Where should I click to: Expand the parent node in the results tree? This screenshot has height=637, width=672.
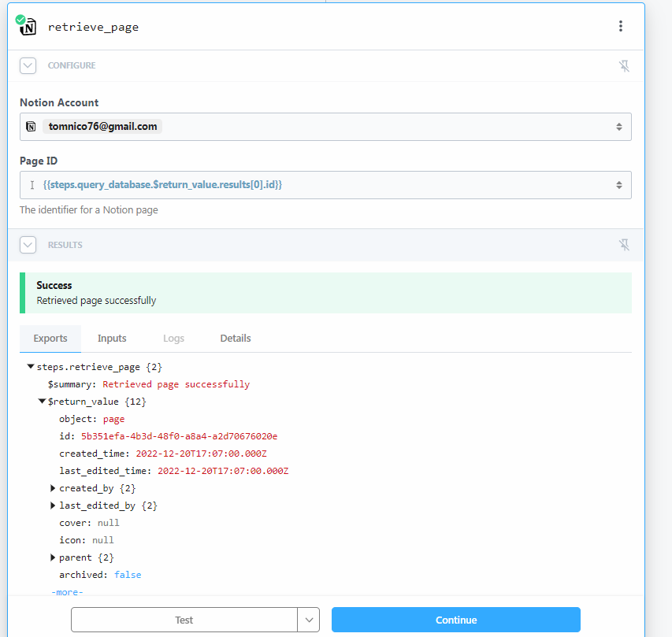(x=53, y=557)
